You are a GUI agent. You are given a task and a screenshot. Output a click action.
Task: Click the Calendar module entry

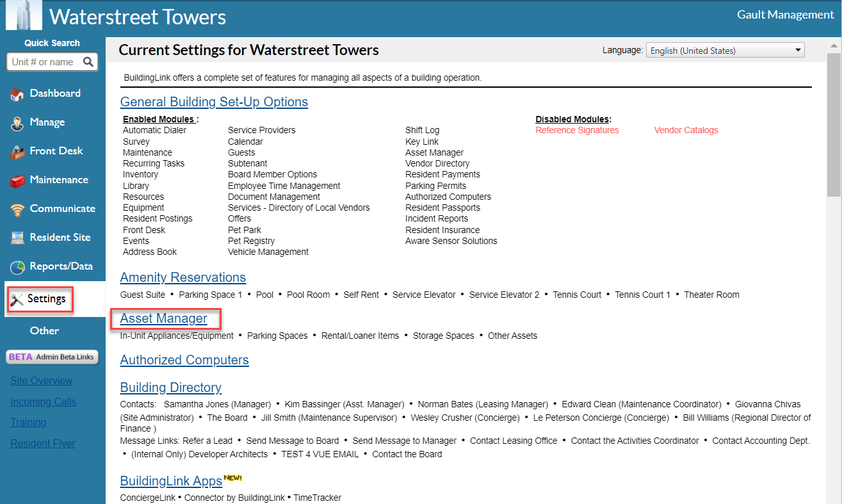(245, 142)
